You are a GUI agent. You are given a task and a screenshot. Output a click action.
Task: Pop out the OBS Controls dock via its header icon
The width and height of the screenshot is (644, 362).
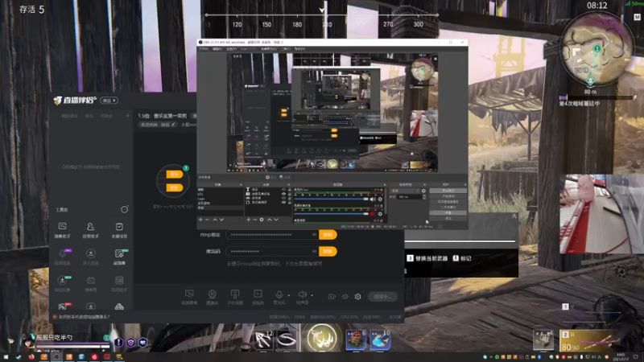(464, 185)
